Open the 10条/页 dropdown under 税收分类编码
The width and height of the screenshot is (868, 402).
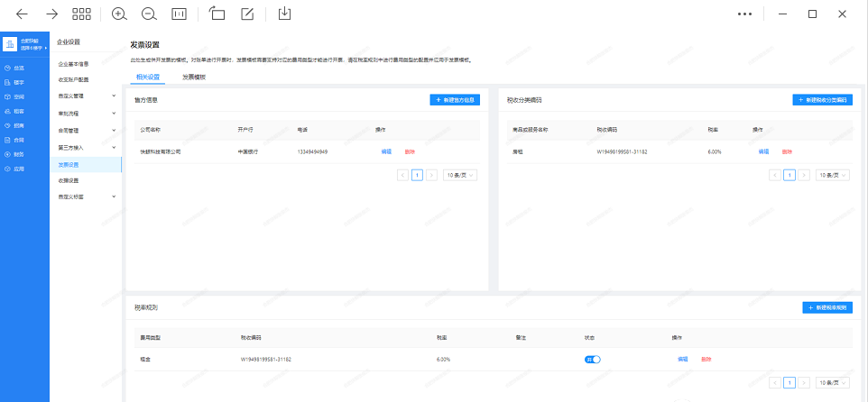[x=832, y=175]
